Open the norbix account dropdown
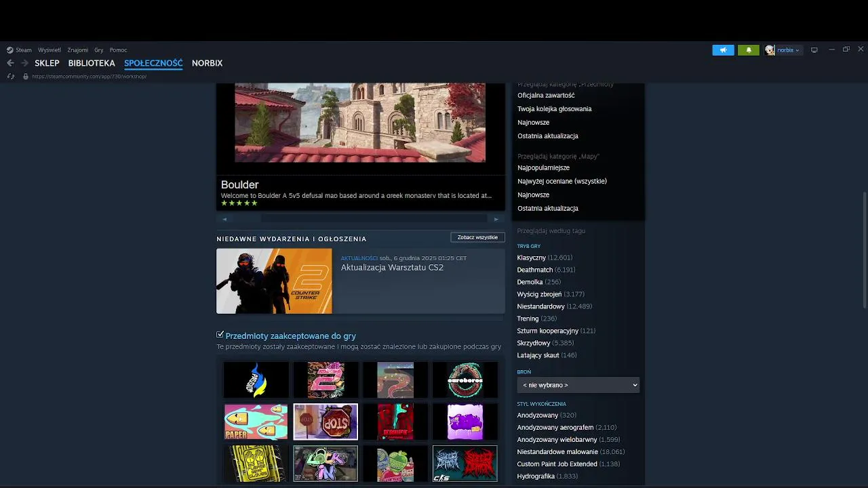 tap(788, 50)
